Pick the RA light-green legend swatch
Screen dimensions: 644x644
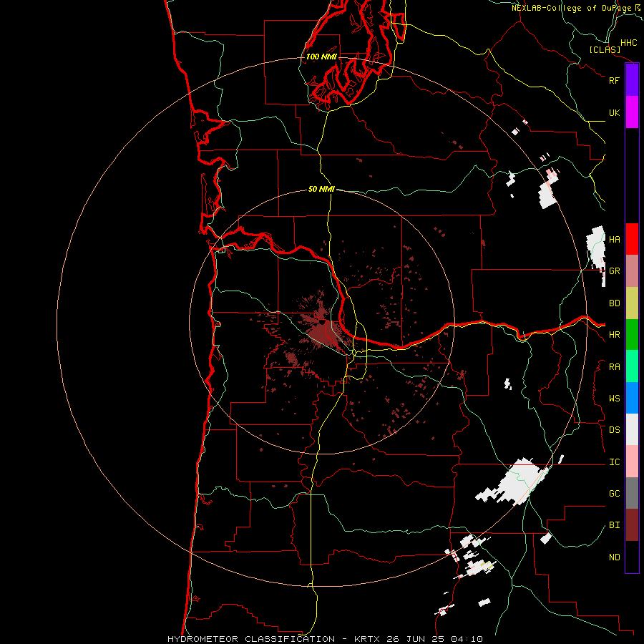(632, 366)
